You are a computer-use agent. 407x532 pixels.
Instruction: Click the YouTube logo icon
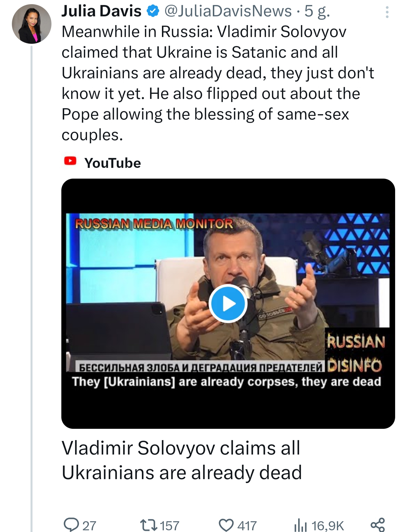click(x=70, y=161)
